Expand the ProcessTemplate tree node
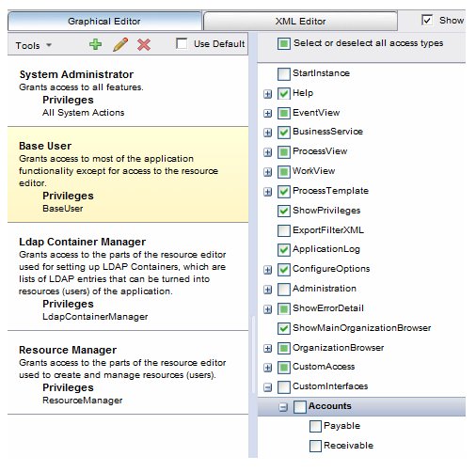The image size is (476, 472). tap(267, 192)
